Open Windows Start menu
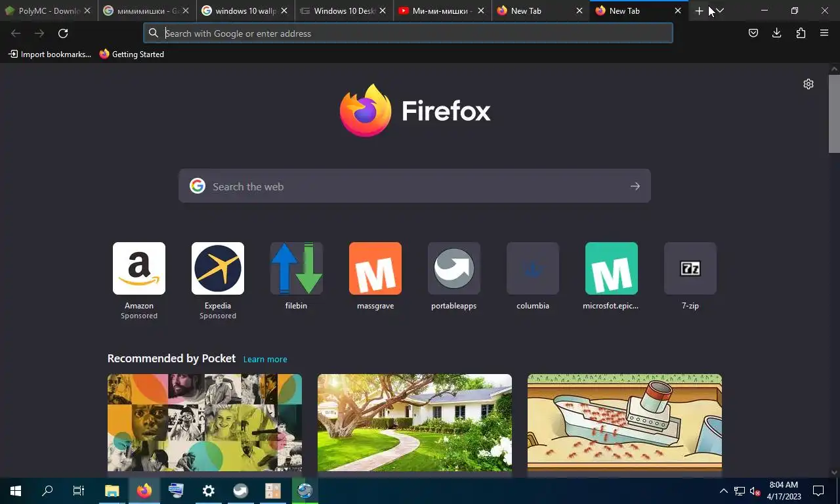Image resolution: width=840 pixels, height=504 pixels. tap(16, 491)
